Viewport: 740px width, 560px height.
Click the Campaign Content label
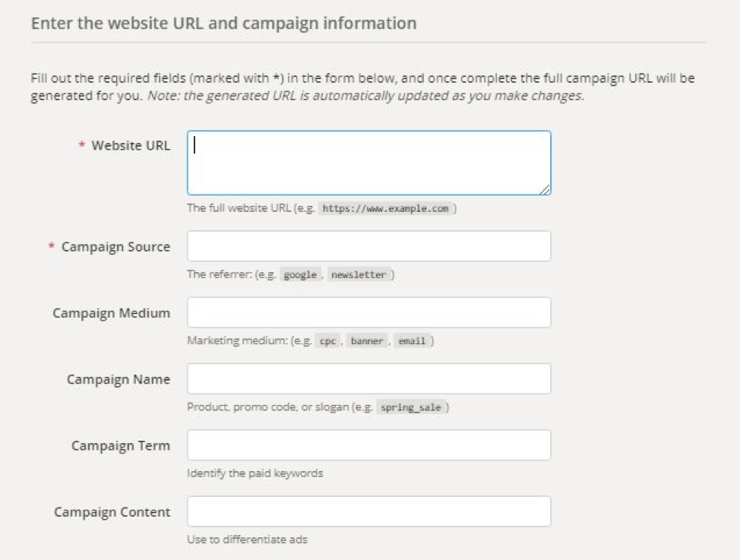click(x=112, y=512)
